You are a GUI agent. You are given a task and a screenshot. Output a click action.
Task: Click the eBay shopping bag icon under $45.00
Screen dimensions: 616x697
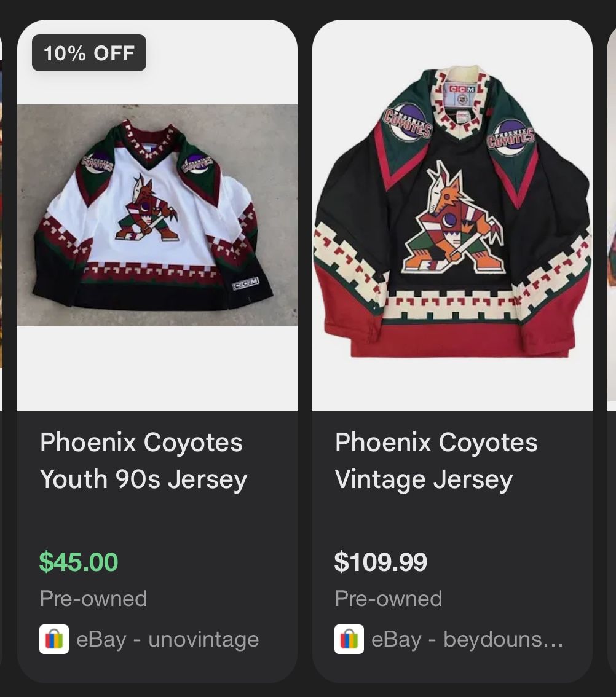pos(54,639)
